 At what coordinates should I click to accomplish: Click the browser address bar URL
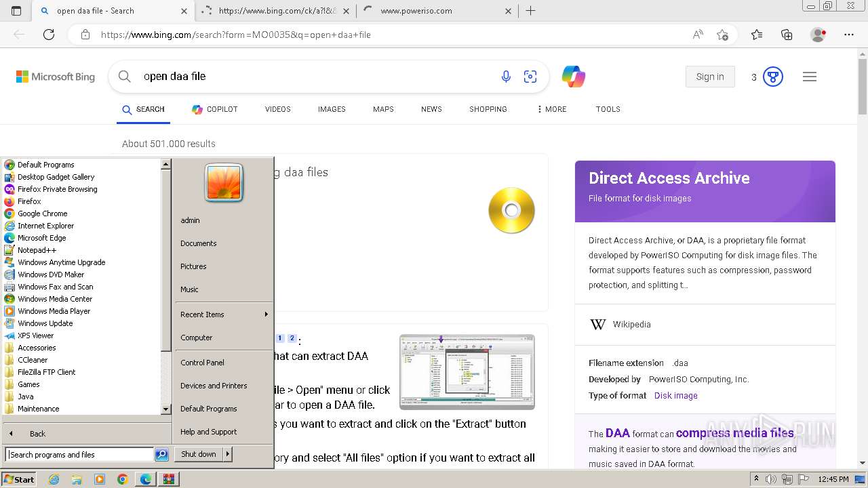pos(236,35)
